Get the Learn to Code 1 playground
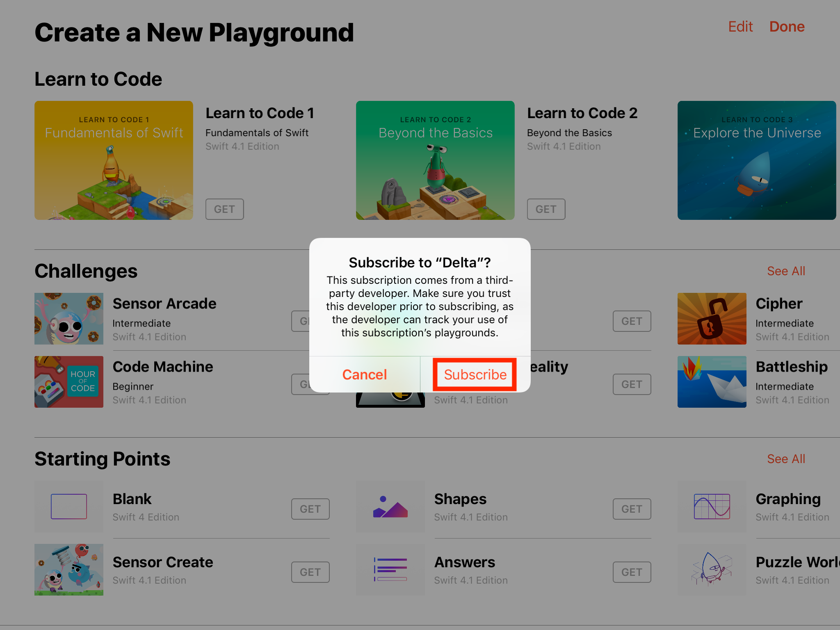The height and width of the screenshot is (630, 840). coord(225,209)
